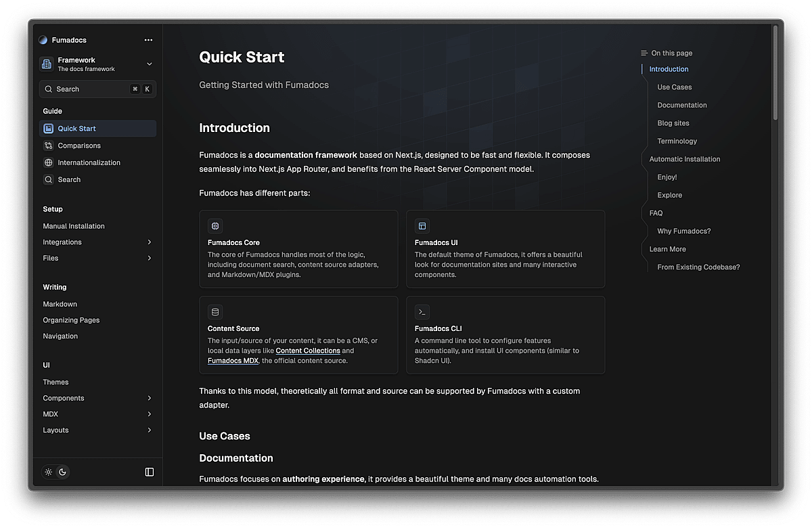
Task: Open the Content Collections link
Action: (x=308, y=351)
